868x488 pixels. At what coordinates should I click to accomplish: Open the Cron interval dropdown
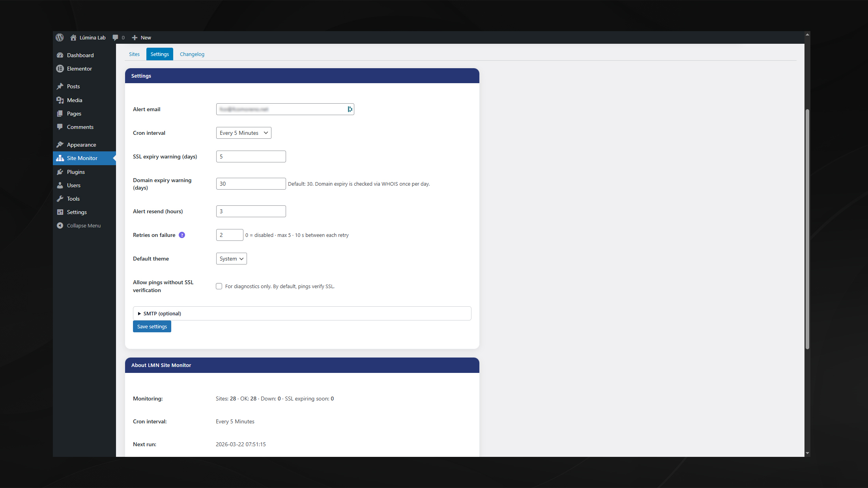coord(243,133)
